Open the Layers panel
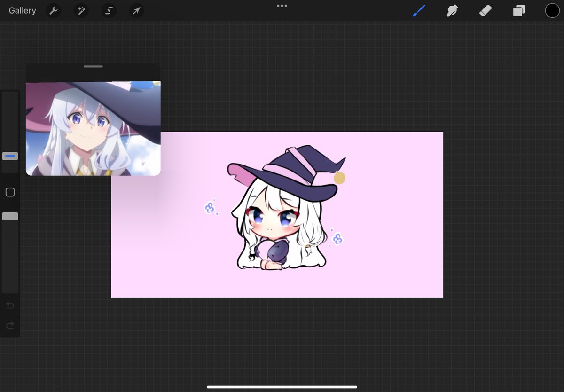 click(x=519, y=10)
